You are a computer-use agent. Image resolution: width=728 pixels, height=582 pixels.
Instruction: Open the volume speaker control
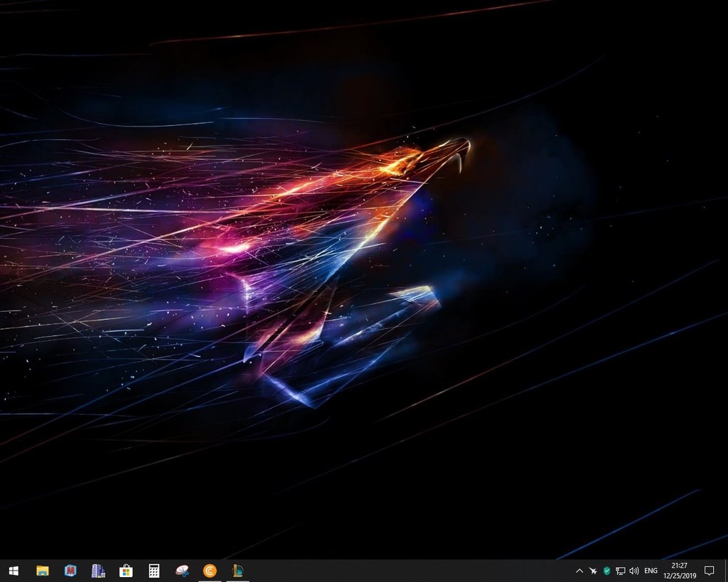[x=633, y=571]
